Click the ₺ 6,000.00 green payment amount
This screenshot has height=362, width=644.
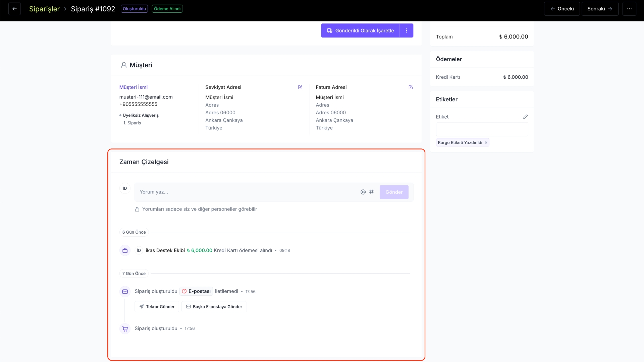click(200, 250)
